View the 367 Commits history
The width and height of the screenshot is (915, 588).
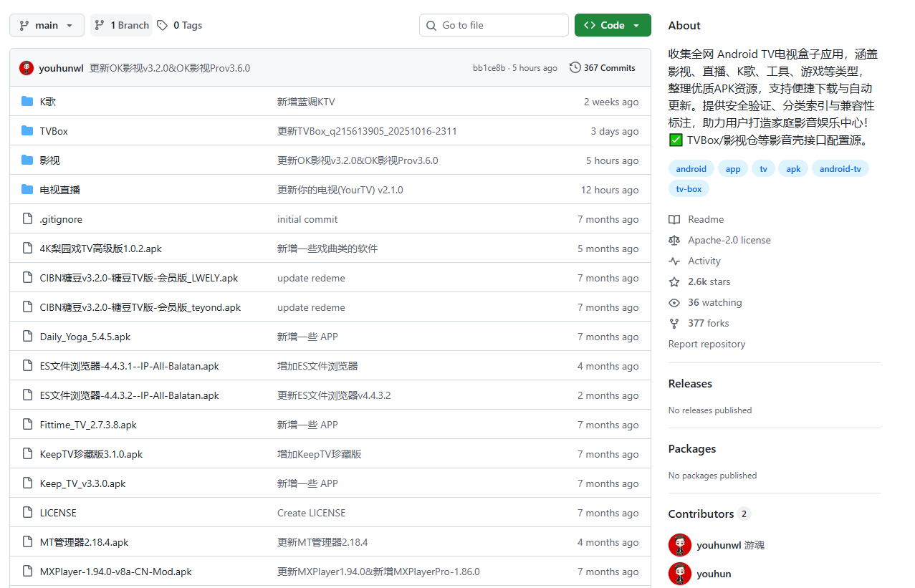608,67
